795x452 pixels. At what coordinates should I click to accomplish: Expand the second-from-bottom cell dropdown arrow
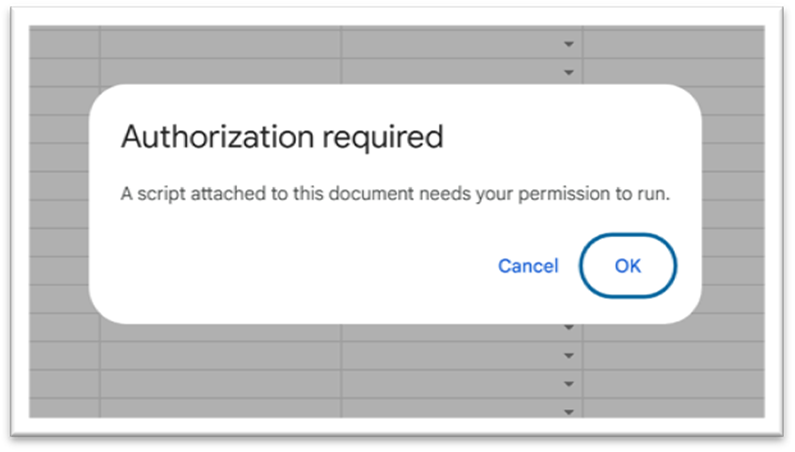click(x=569, y=384)
